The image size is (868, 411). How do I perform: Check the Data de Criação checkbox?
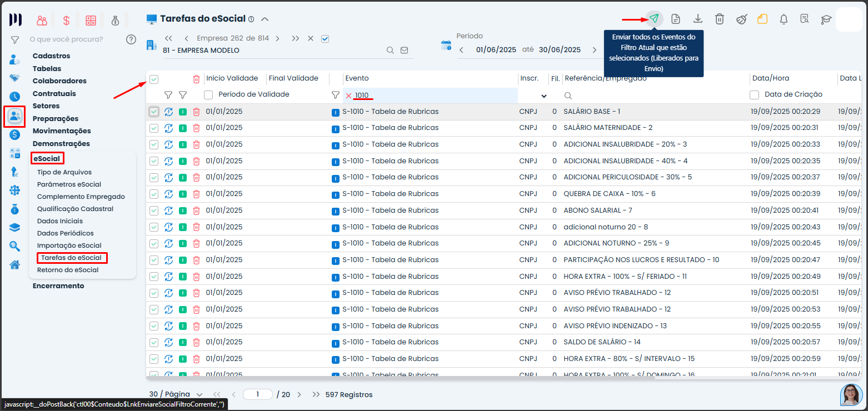[x=755, y=95]
